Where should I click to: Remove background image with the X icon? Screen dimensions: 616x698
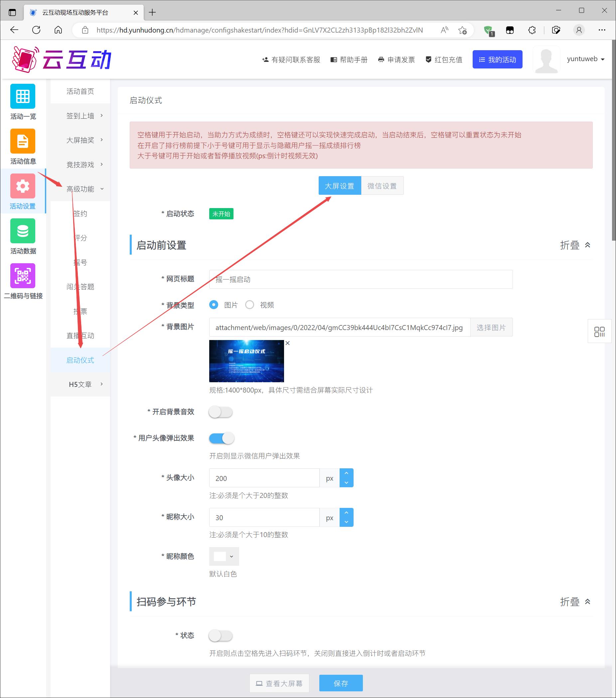click(x=288, y=343)
